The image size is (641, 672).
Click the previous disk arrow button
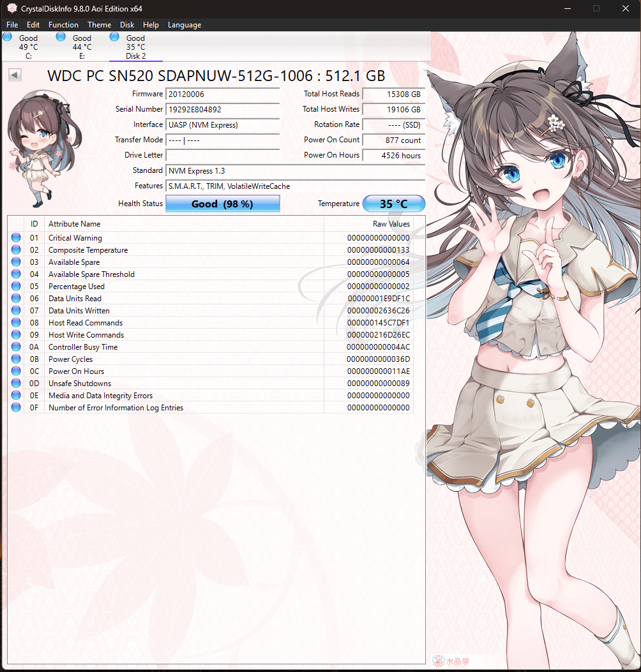(15, 75)
